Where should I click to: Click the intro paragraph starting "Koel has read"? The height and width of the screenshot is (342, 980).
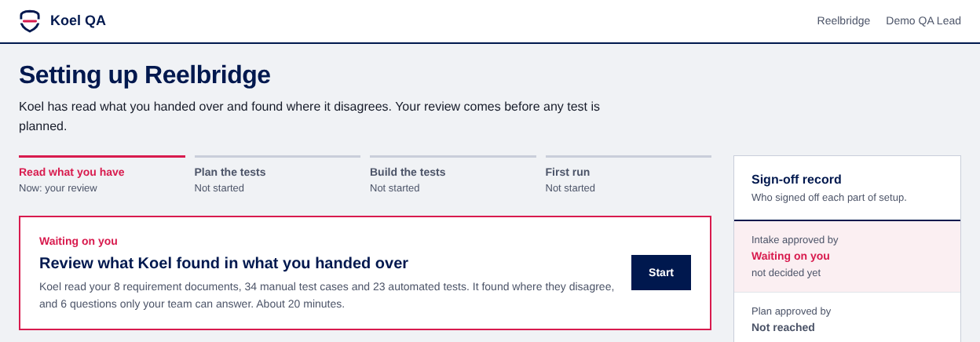[309, 116]
